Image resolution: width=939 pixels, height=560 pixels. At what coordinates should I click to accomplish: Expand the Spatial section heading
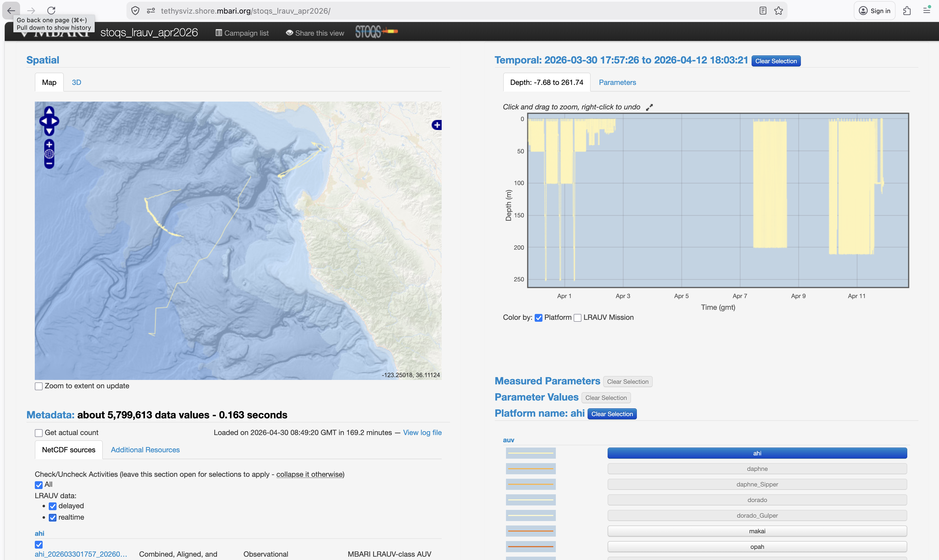tap(43, 60)
